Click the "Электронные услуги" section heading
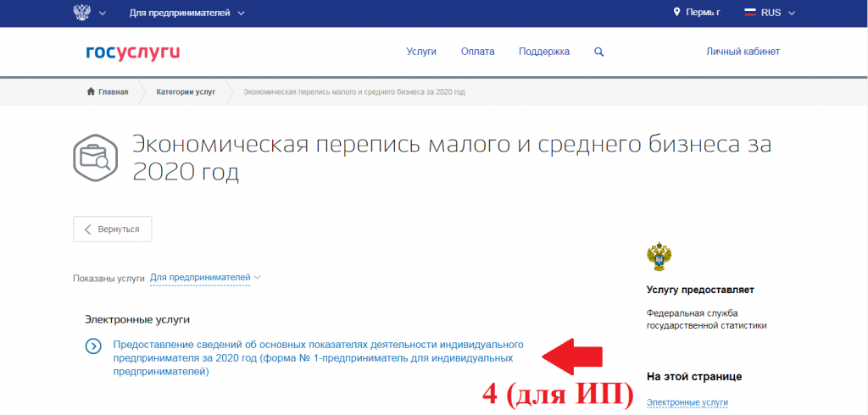The image size is (868, 415). click(137, 319)
